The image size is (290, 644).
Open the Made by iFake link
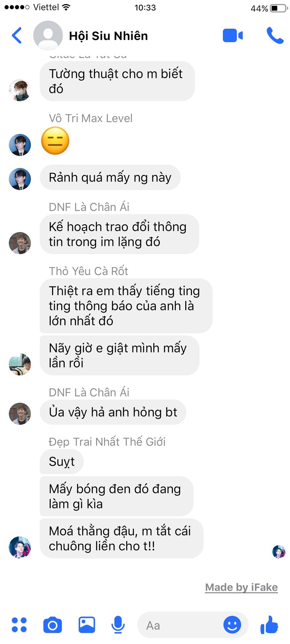coord(241,587)
